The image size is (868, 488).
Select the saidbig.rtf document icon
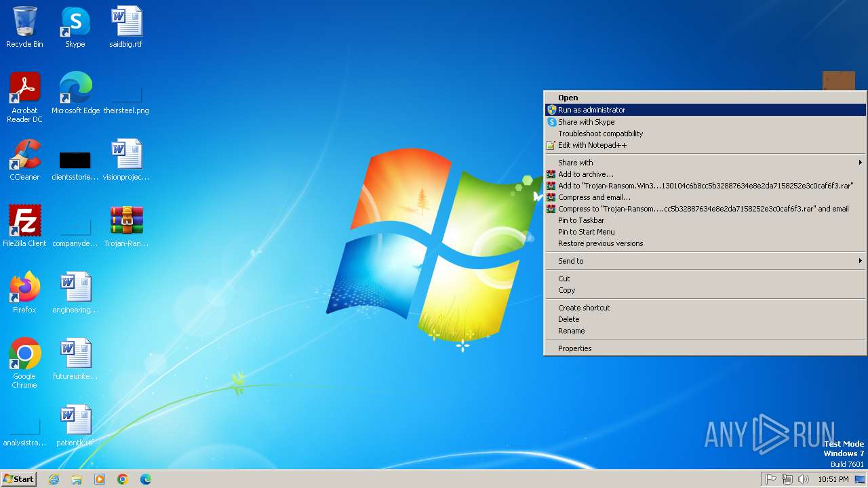(x=126, y=27)
